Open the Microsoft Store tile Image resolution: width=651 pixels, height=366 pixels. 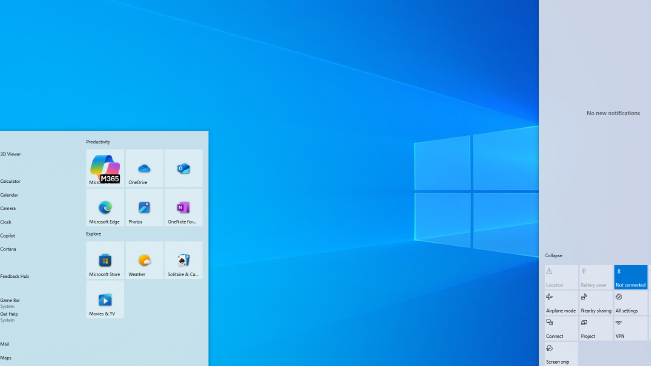point(105,260)
